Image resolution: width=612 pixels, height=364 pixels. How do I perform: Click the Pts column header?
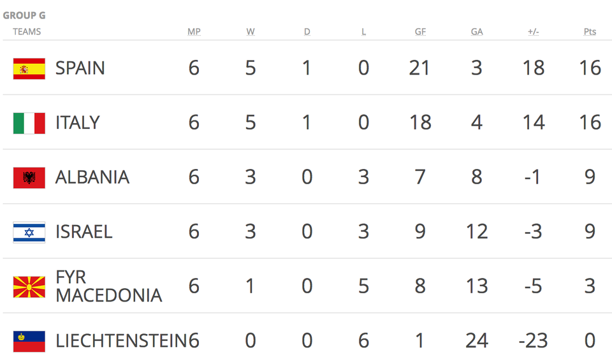pyautogui.click(x=590, y=32)
